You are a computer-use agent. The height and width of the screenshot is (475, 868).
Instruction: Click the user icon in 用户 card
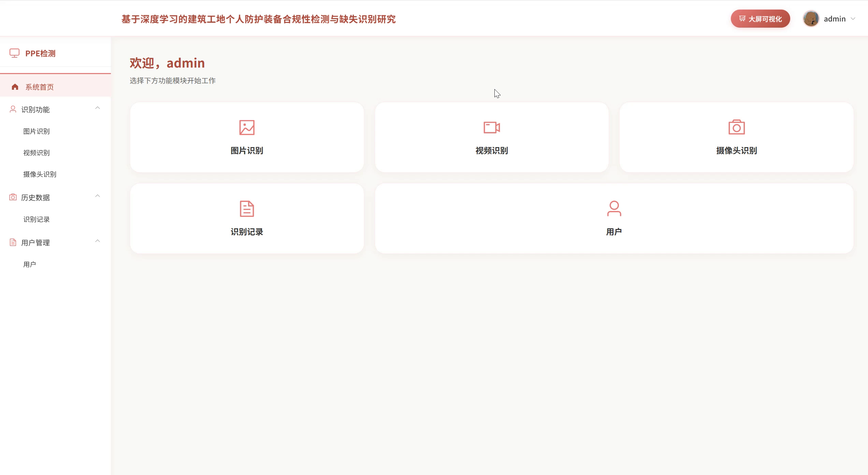click(x=614, y=208)
